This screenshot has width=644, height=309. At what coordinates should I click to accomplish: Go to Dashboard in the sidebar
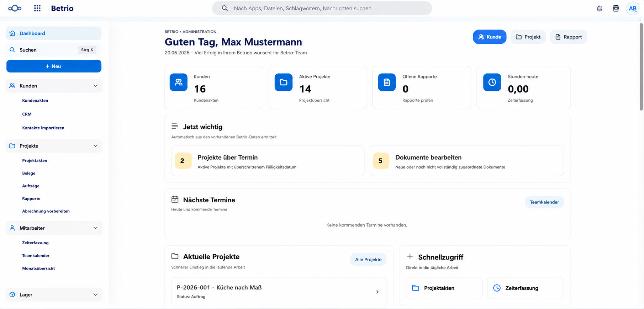pos(54,33)
